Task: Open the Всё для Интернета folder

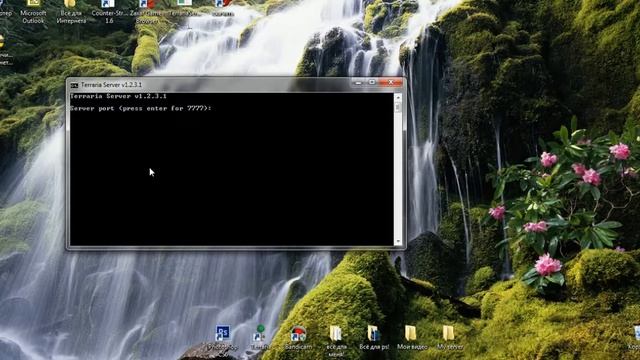Action: pyautogui.click(x=71, y=11)
